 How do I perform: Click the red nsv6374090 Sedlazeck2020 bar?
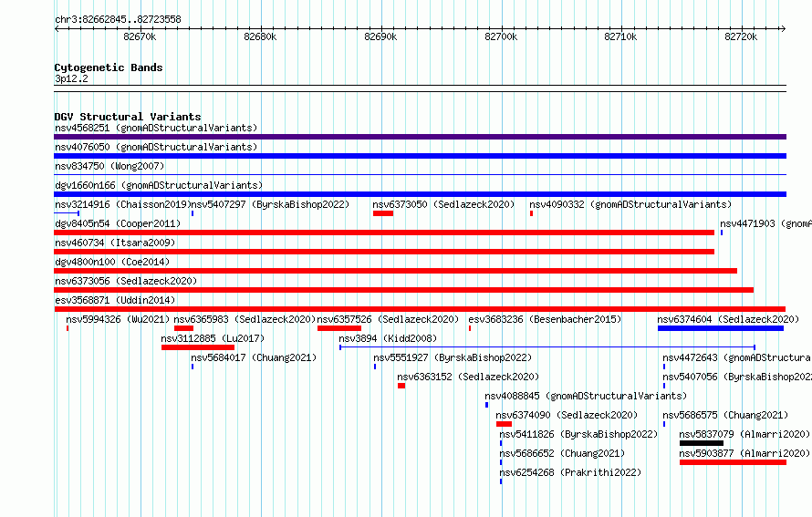tap(504, 424)
